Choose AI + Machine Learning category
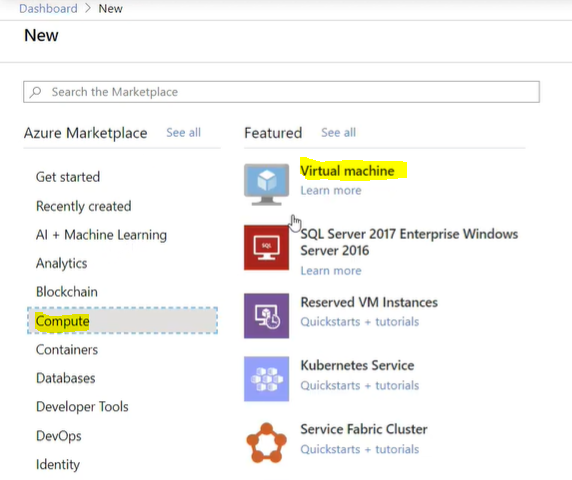Viewport: 572px width, 480px height. tap(101, 235)
